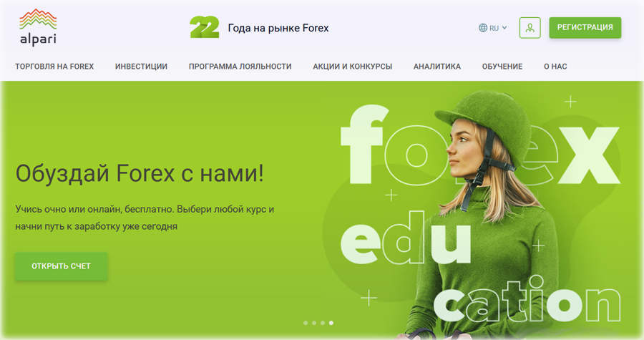Open the ТОРГОВЛЯ НА FOREX menu
The image size is (644, 340).
click(x=54, y=67)
